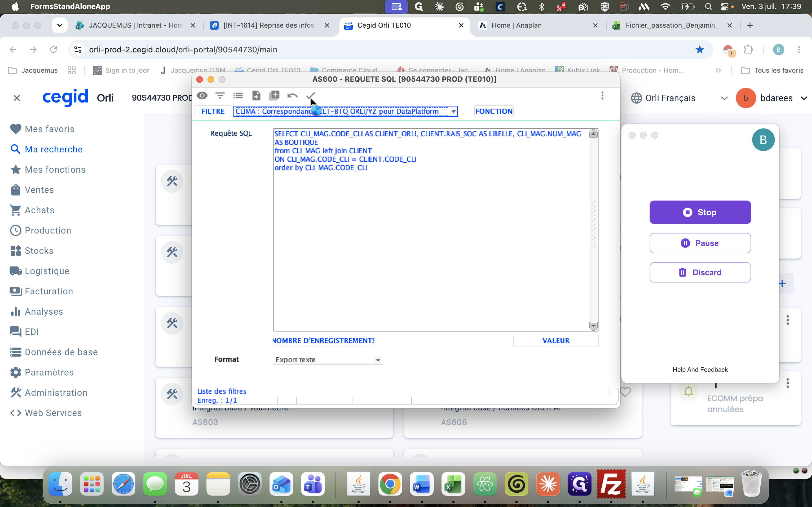The image size is (812, 507).
Task: Click the undo arrow icon
Action: point(292,96)
